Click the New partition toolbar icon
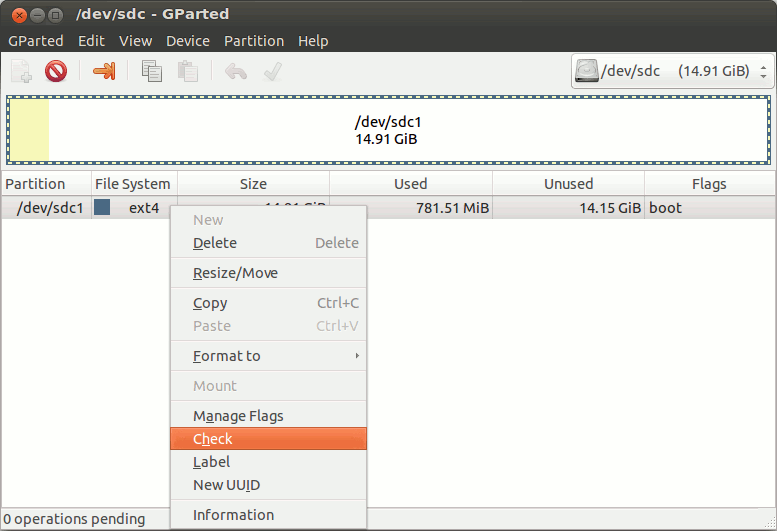The image size is (777, 531). tap(21, 71)
